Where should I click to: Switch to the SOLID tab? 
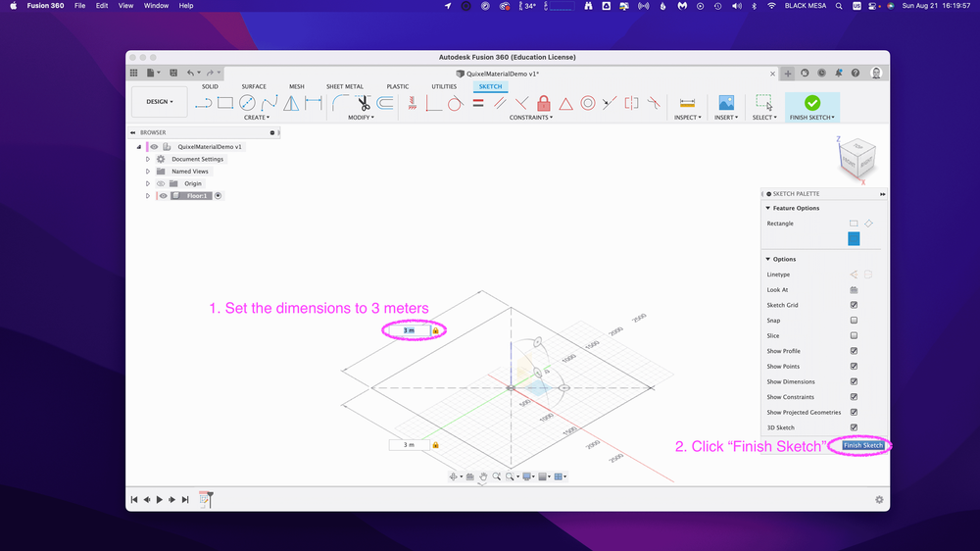(210, 87)
